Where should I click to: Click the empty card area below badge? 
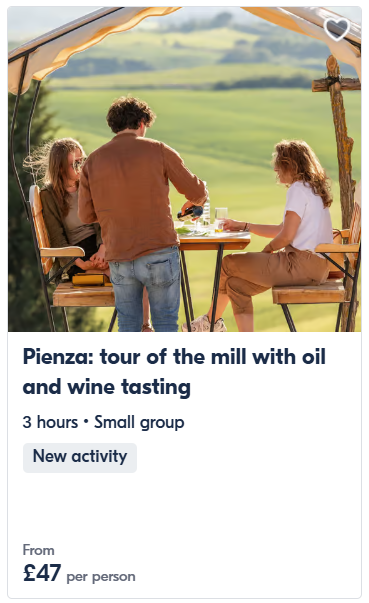coord(184,508)
